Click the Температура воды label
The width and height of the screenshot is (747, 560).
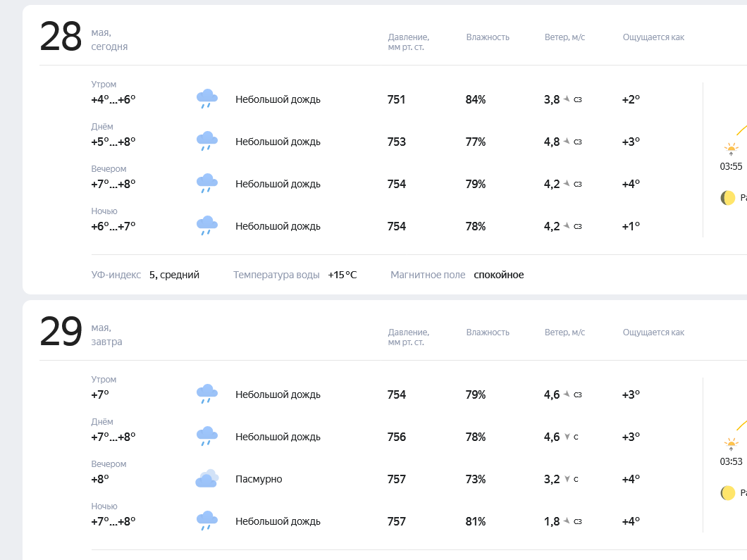[x=276, y=275]
